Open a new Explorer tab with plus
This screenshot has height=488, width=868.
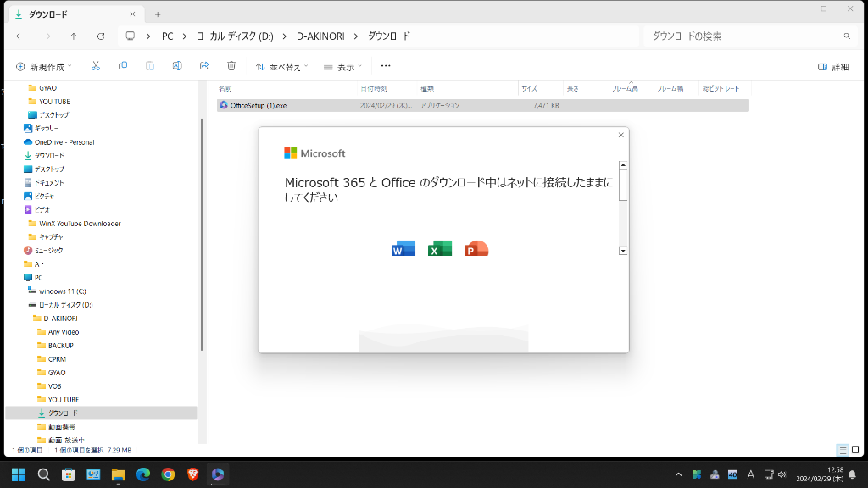(158, 14)
